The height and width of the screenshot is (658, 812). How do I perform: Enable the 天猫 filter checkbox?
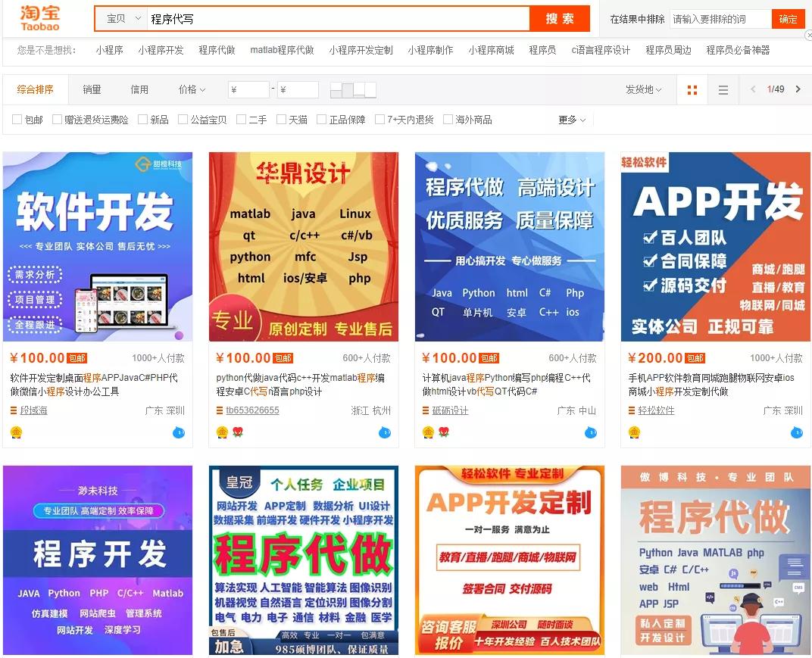point(281,120)
